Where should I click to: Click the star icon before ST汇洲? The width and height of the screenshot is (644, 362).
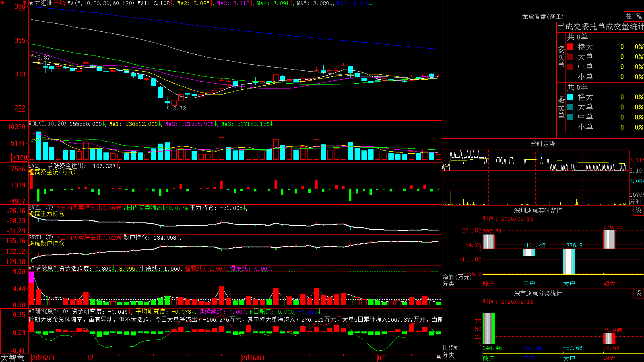point(31,3)
